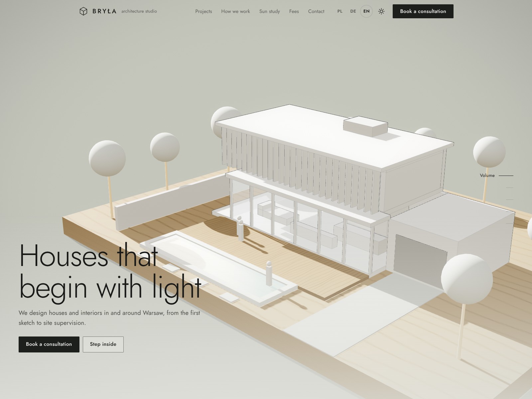532x399 pixels.
Task: Click the BRYŁA wordmark
Action: click(x=104, y=11)
